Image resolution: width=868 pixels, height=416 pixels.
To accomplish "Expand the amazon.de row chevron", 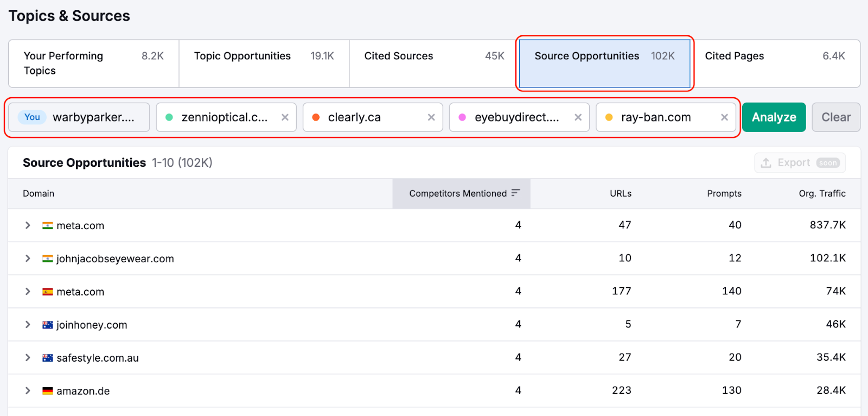I will click(x=28, y=391).
